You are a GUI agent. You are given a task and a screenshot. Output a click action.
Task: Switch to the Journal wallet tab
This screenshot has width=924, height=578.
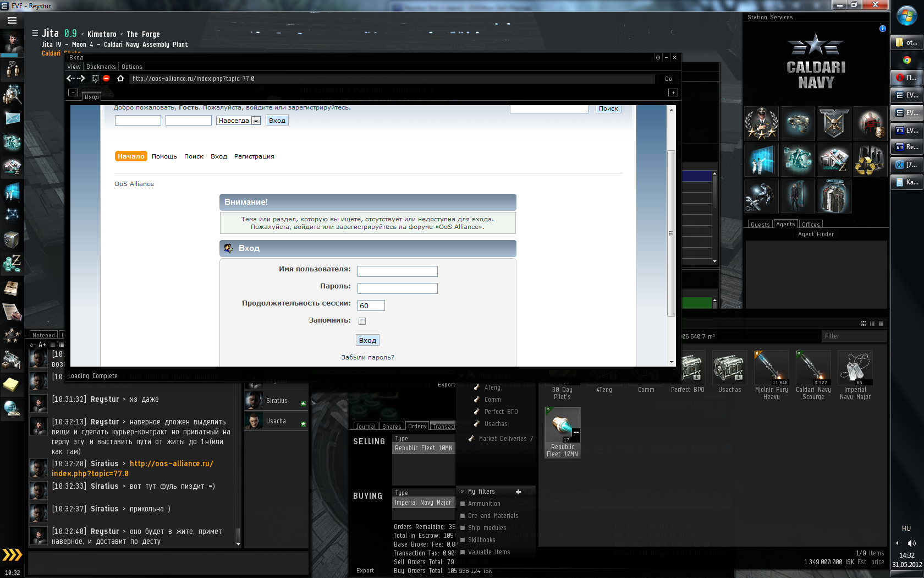click(365, 427)
